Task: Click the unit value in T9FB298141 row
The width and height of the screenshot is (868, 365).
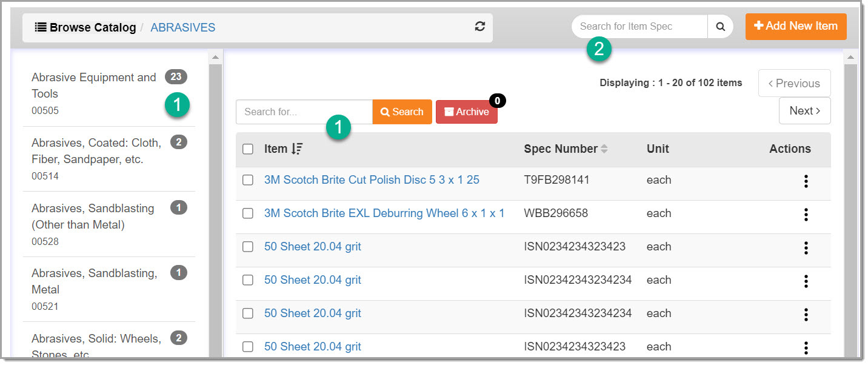Action: pyautogui.click(x=659, y=180)
